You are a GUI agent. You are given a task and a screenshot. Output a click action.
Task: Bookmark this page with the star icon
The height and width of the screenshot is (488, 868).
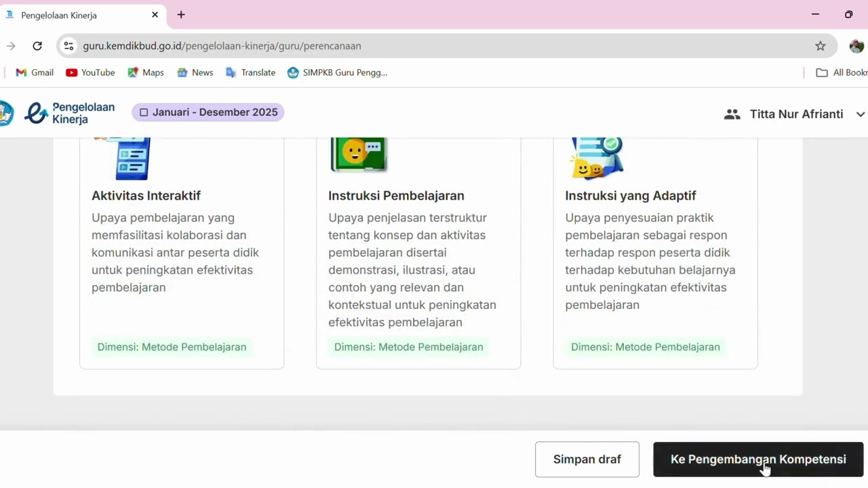[821, 46]
